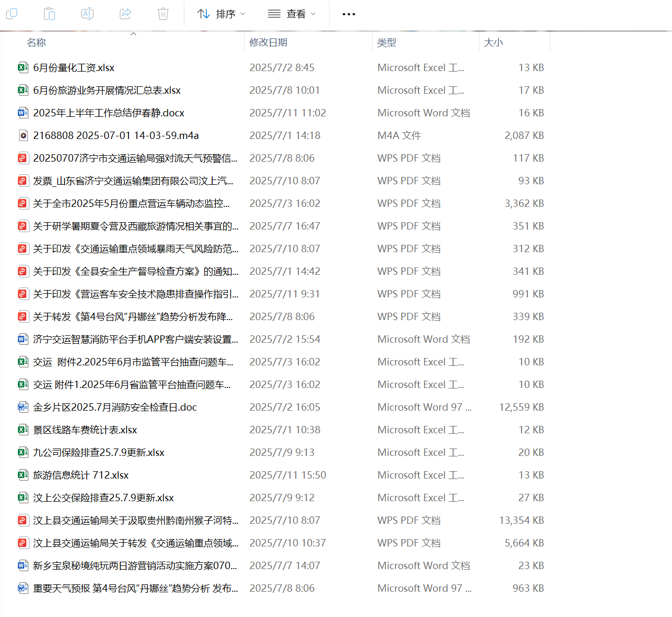Click the Word icon of 金乡片区2025.7月消防安全检查日.doc
The image size is (672, 617).
(23, 407)
